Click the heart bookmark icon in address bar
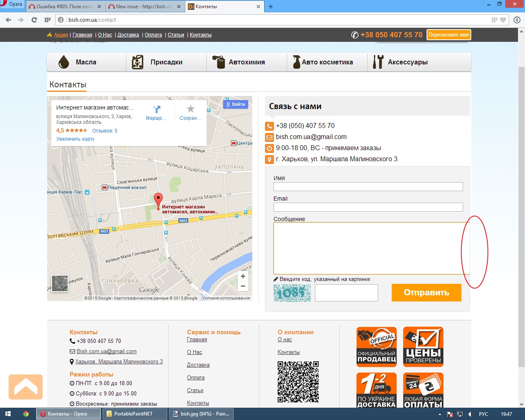 pos(503,20)
